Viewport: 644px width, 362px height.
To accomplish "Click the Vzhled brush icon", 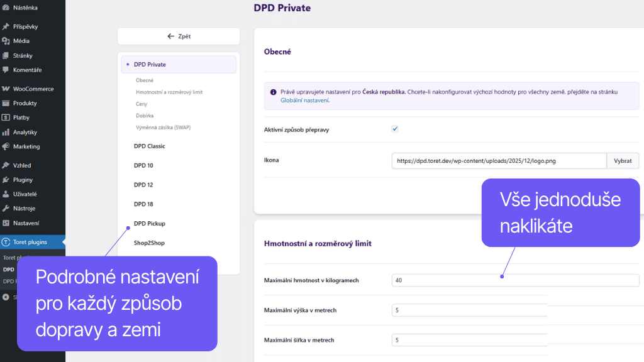I will tap(6, 165).
